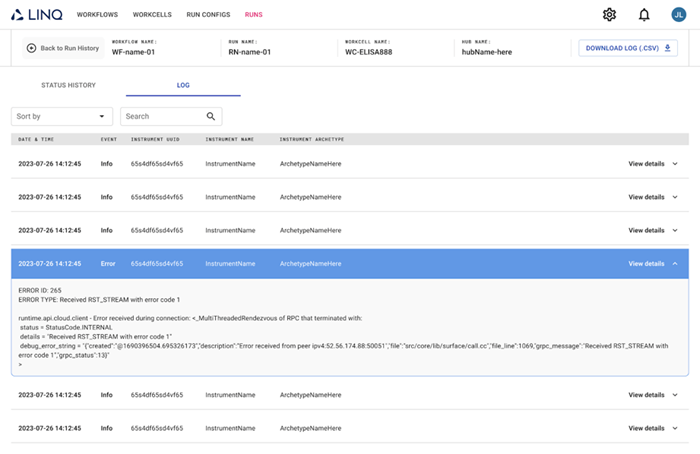Select the Log tab
This screenshot has height=454, width=700.
click(183, 85)
